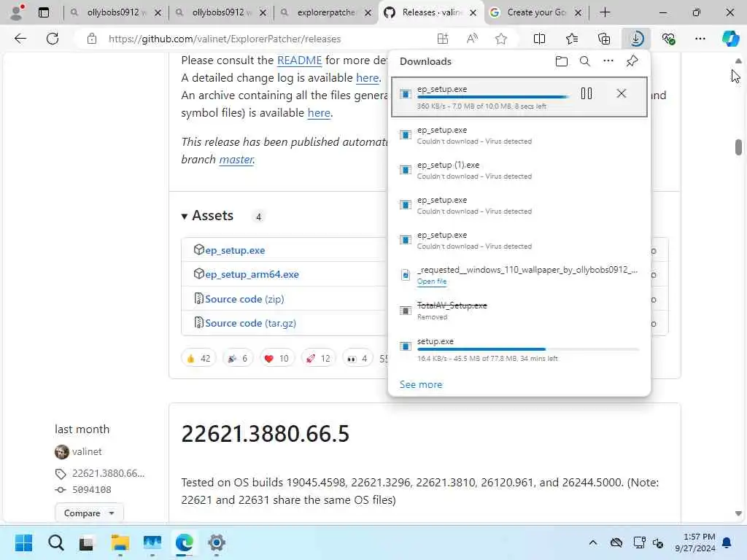Go back to previous page
The height and width of the screenshot is (560, 747).
coord(20,39)
